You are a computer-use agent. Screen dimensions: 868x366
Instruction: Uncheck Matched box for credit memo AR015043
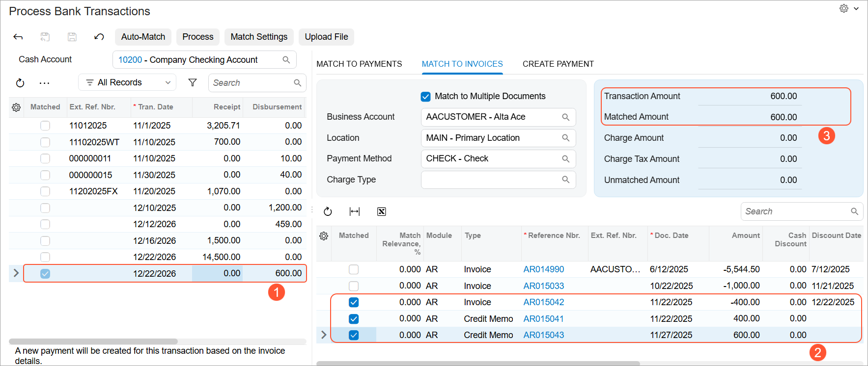tap(354, 335)
